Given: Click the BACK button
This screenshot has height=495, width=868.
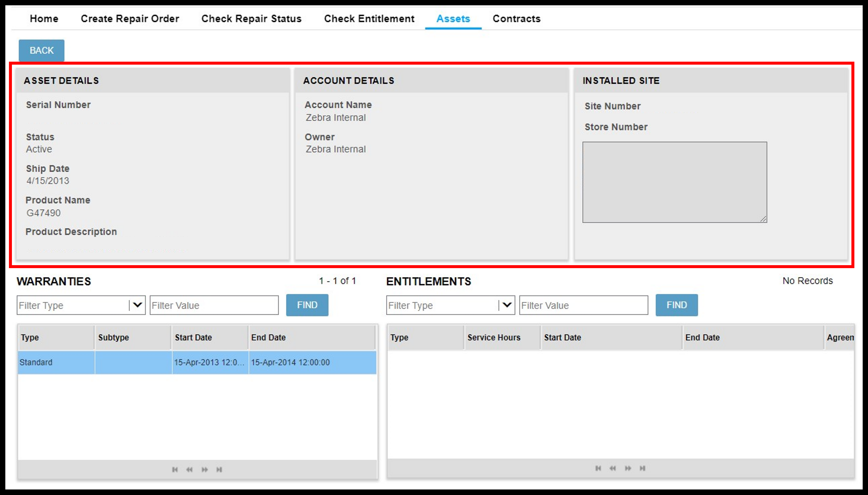Looking at the screenshot, I should click(x=41, y=50).
